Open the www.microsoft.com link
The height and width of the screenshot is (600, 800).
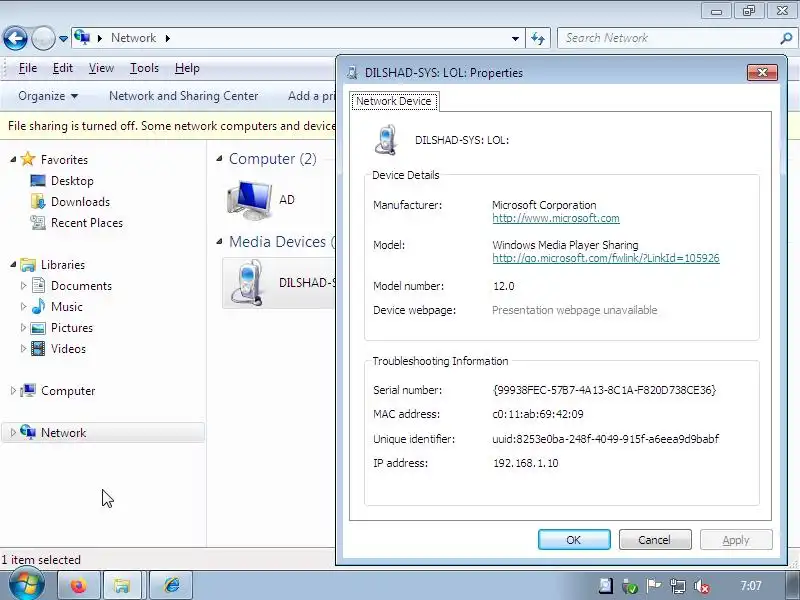point(556,218)
